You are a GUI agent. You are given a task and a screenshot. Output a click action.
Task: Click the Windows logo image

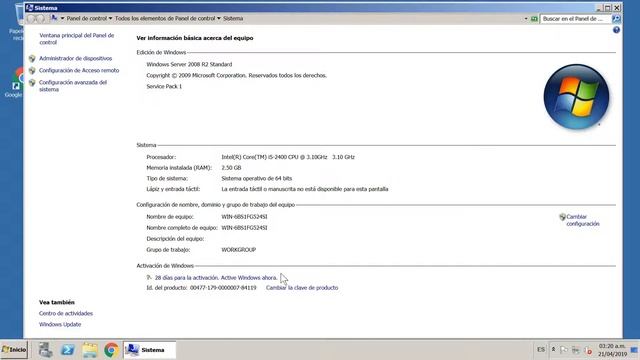tap(576, 97)
